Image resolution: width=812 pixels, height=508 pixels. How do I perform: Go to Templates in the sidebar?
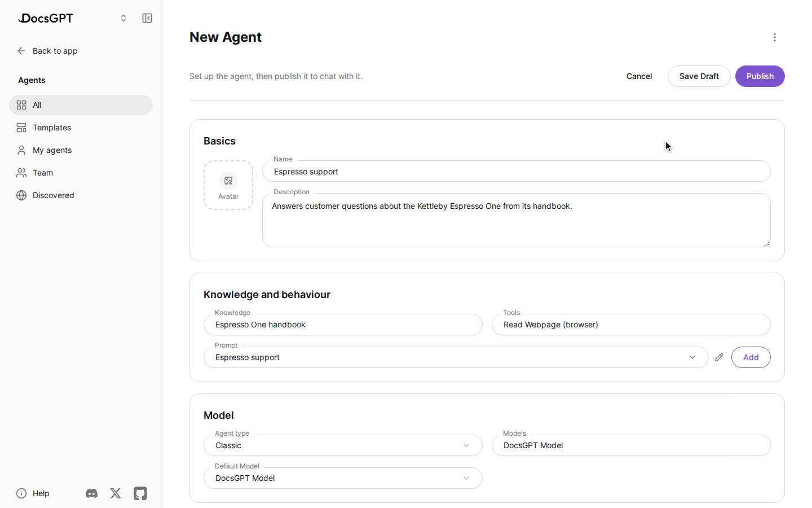[81, 128]
